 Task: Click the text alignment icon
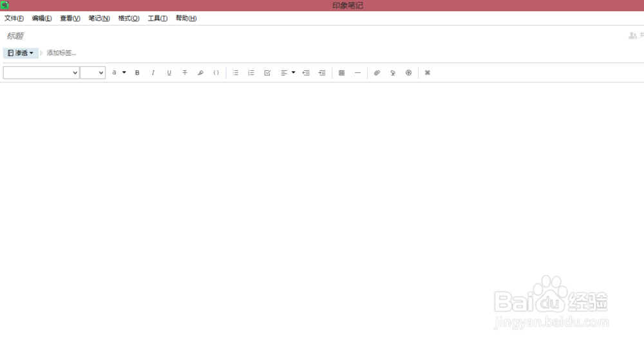(284, 73)
